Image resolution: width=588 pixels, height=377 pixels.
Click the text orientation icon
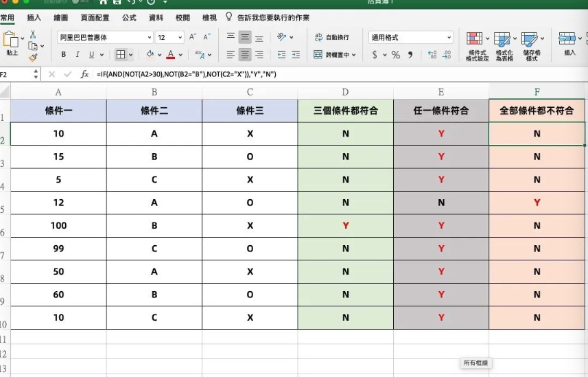[281, 37]
